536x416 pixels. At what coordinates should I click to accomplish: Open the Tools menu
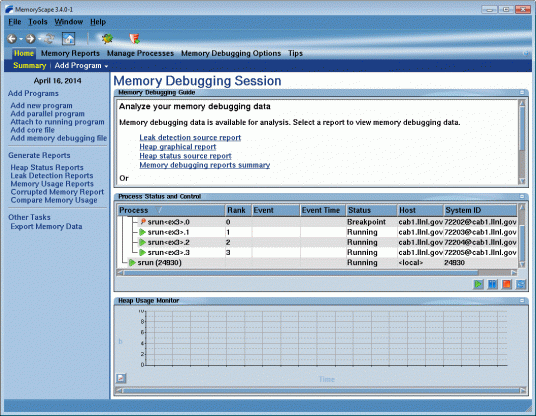(x=38, y=22)
